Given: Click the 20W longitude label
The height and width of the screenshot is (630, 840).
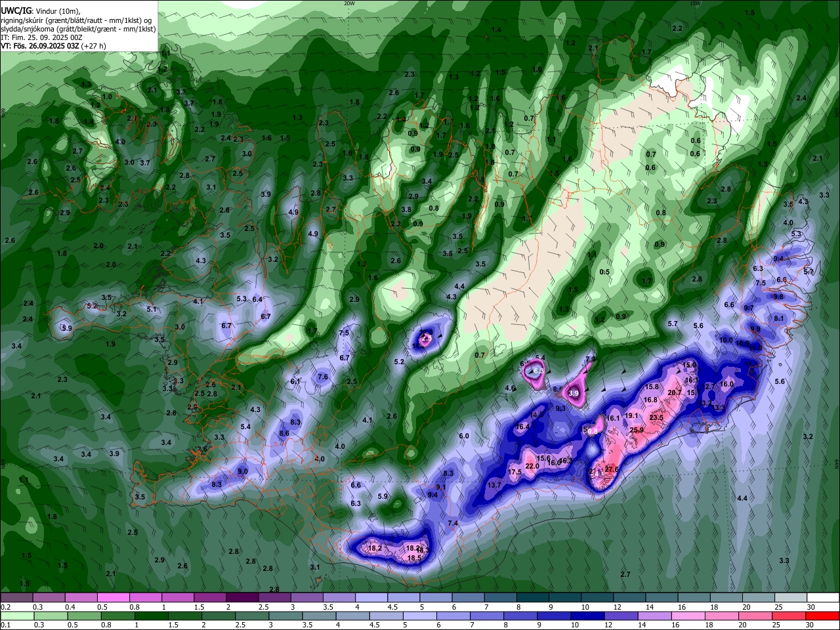Looking at the screenshot, I should [349, 3].
